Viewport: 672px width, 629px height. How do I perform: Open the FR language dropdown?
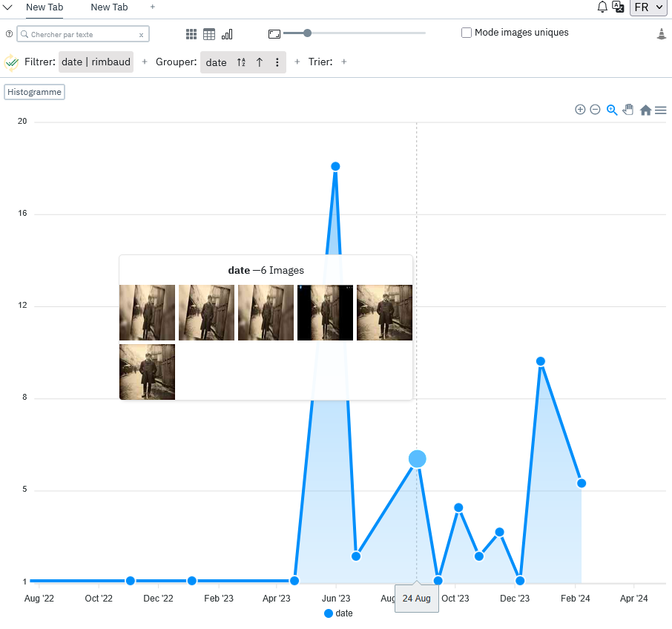coord(648,7)
